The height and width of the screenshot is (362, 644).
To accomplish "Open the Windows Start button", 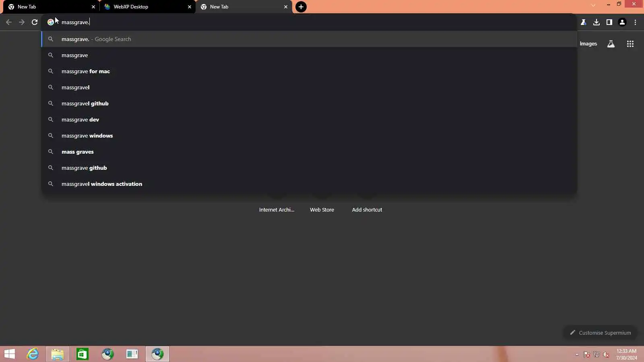I will point(10,354).
